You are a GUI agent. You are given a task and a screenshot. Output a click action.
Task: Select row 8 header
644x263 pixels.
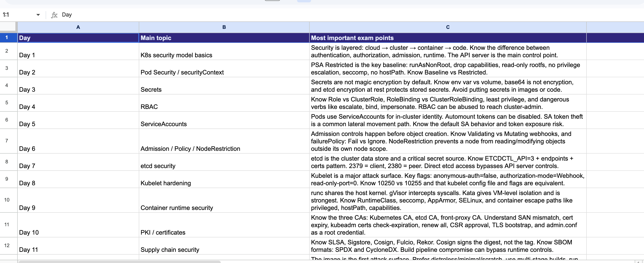pyautogui.click(x=9, y=162)
